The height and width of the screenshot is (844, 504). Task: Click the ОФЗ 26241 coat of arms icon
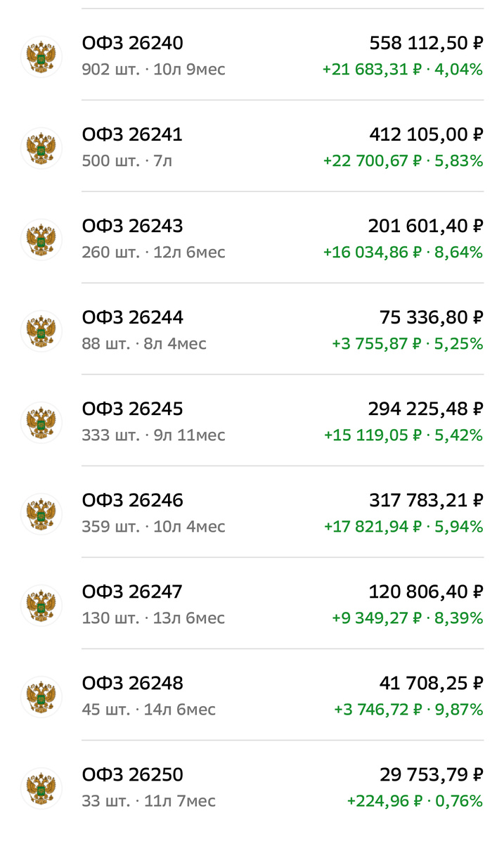41,148
